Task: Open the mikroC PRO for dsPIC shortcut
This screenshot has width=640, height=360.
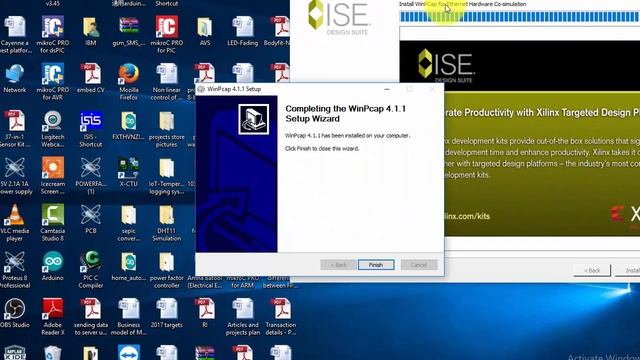Action: coord(53,35)
